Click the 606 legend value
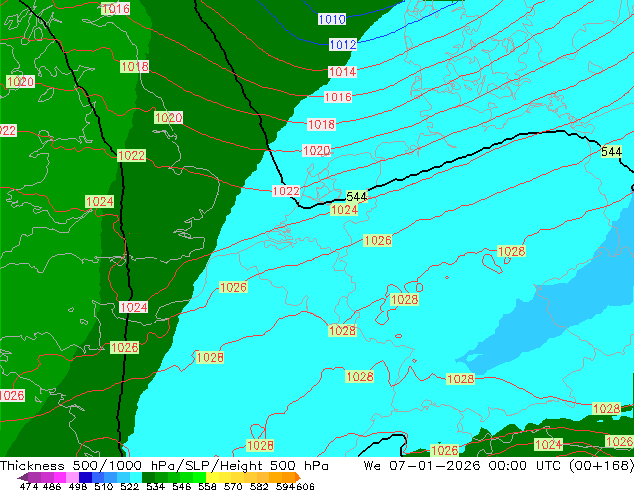 (305, 486)
